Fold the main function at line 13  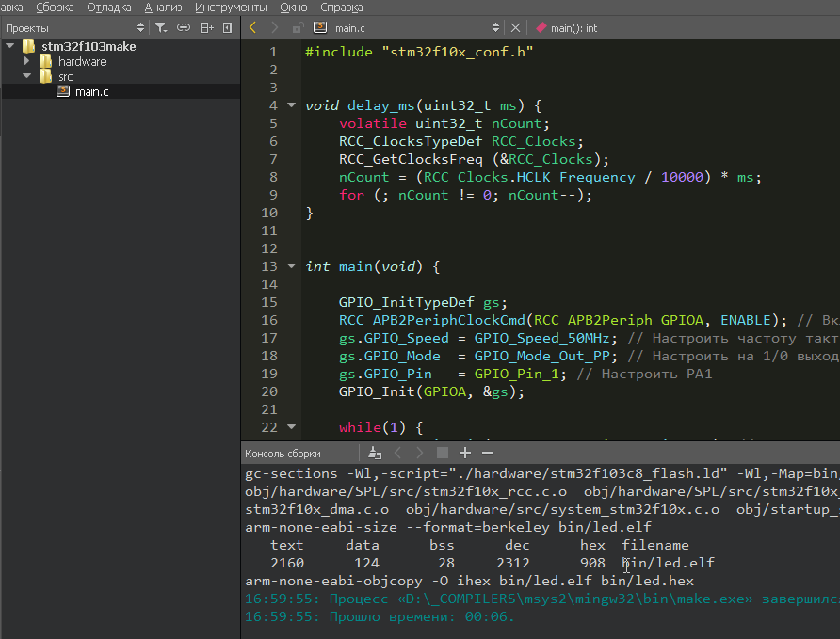coord(291,266)
